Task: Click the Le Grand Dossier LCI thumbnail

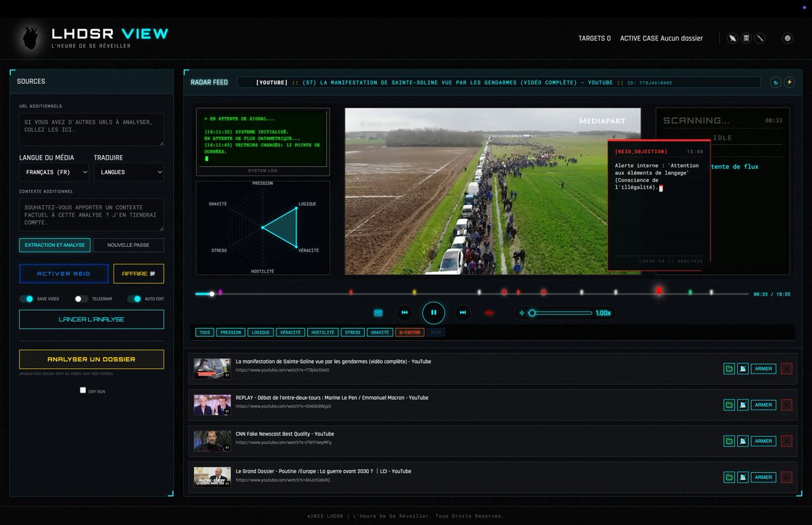Action: point(212,477)
